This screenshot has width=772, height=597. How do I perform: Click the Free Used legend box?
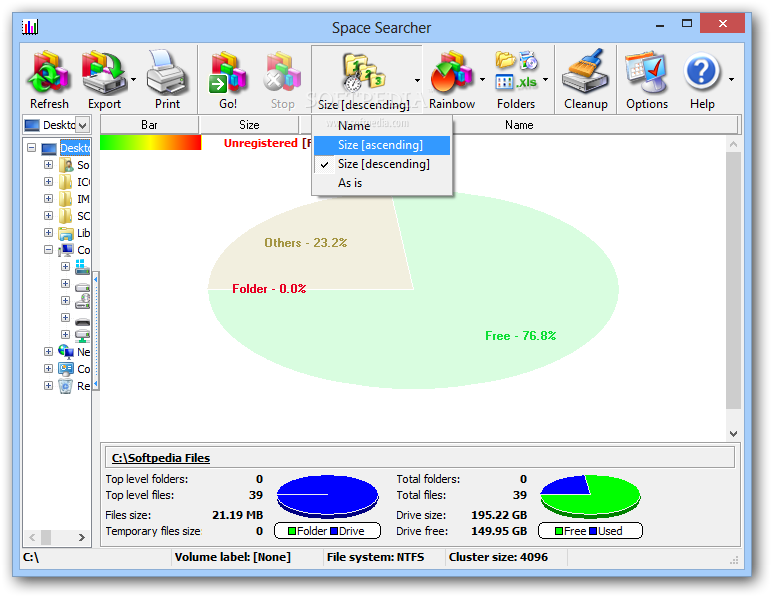click(590, 531)
